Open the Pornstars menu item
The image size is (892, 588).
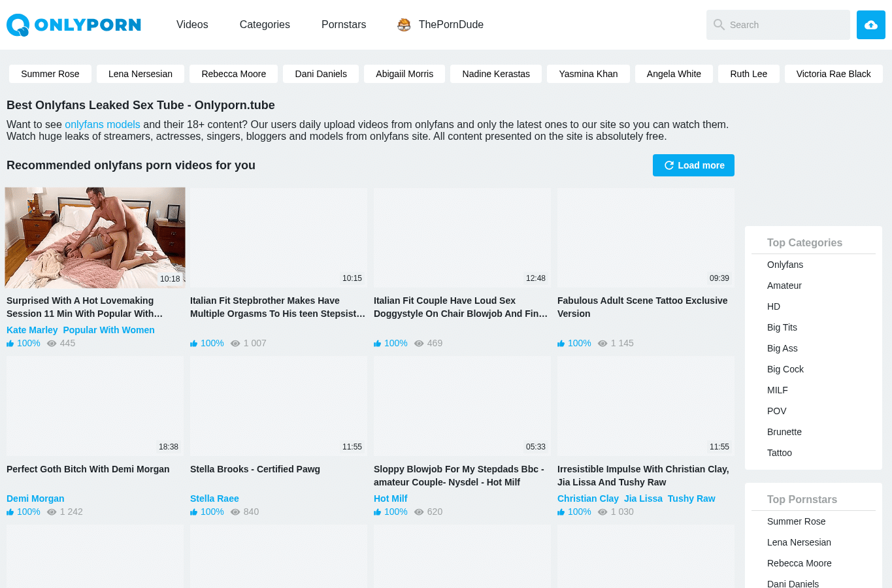click(344, 25)
